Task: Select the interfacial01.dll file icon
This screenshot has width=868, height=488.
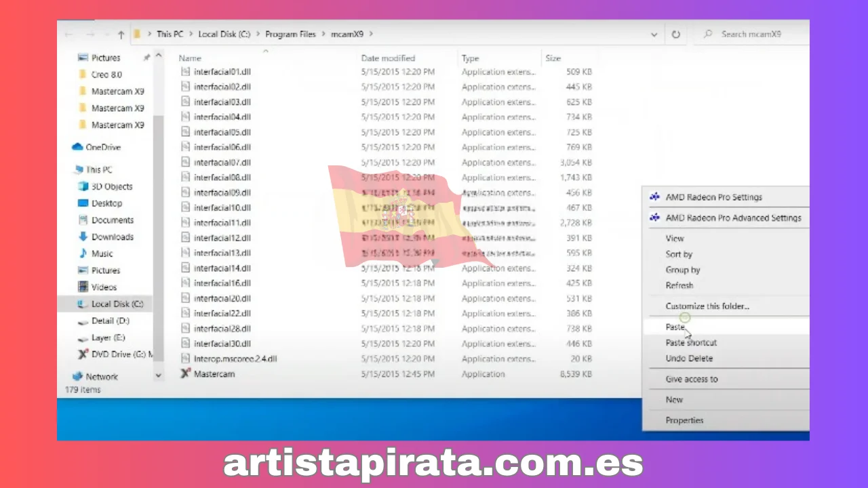Action: [x=186, y=71]
